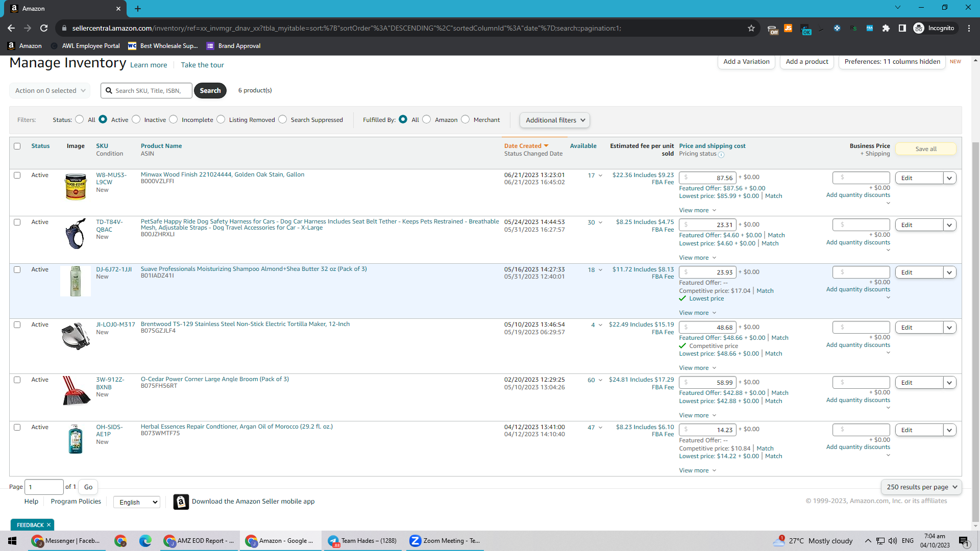Open the notification center icon
980x551 pixels.
point(964,541)
